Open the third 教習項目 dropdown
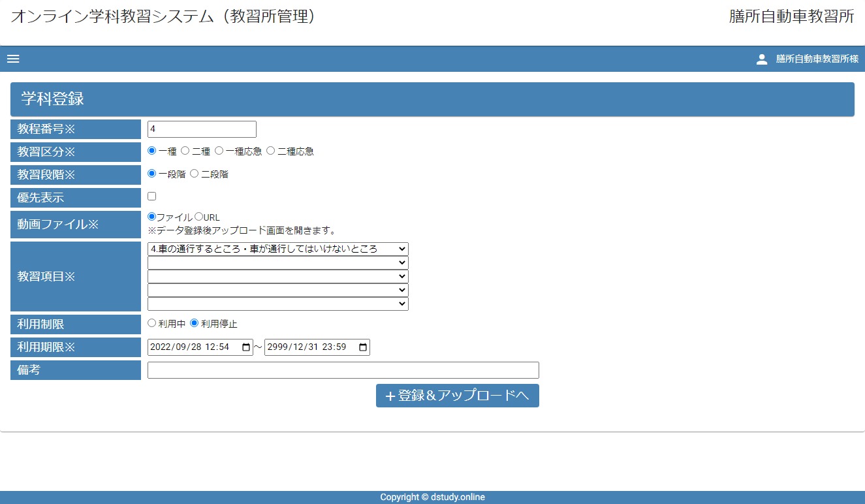The width and height of the screenshot is (865, 504). point(277,276)
